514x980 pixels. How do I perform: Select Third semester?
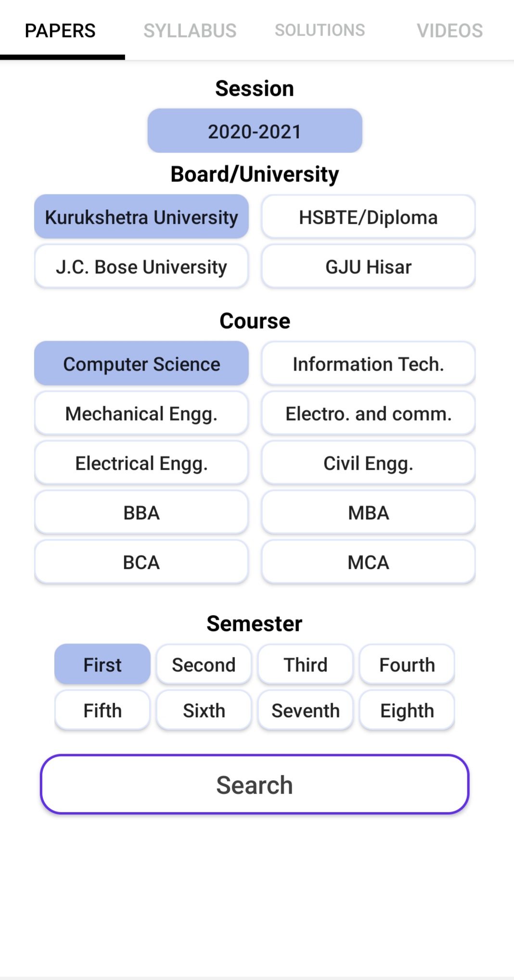pyautogui.click(x=305, y=665)
